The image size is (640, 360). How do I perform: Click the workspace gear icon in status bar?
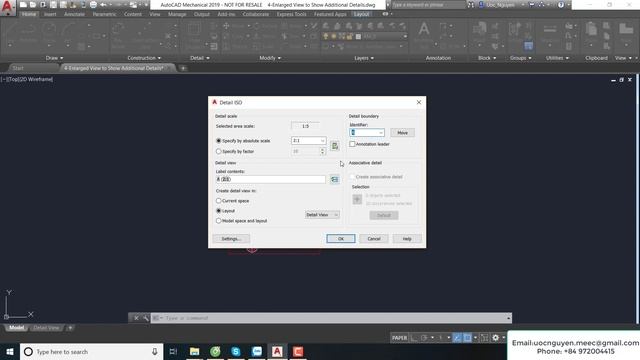(496, 338)
